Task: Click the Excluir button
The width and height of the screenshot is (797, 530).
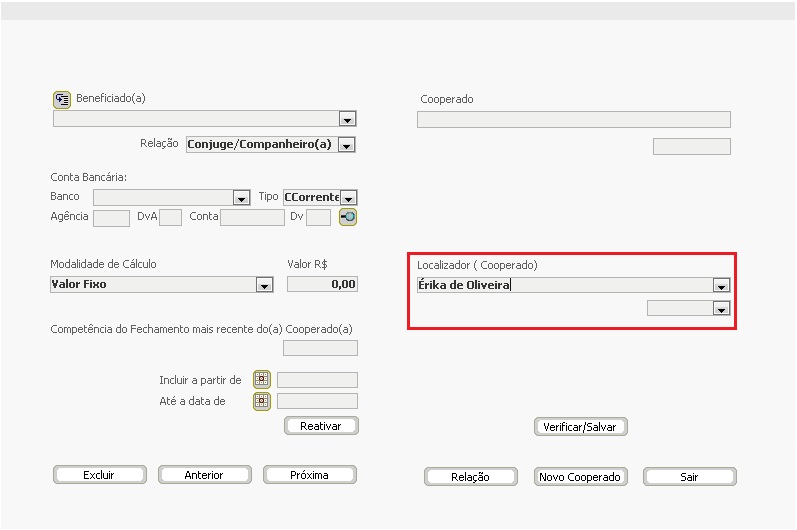Action: pos(100,475)
